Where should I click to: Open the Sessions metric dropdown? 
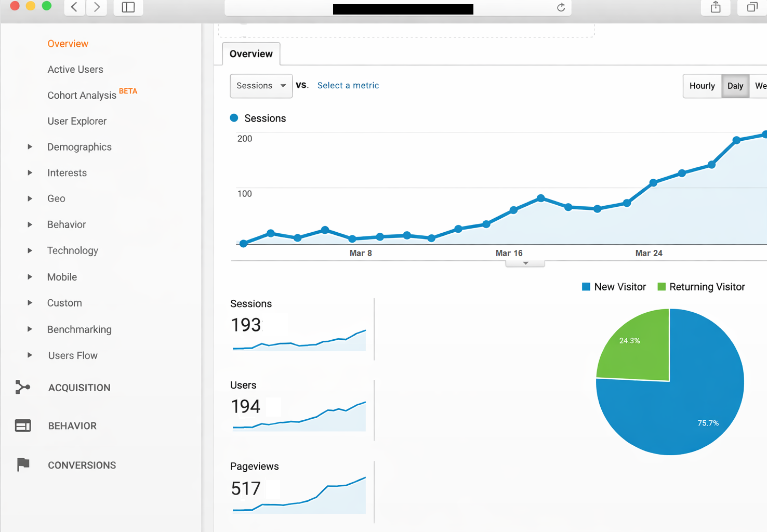pos(261,86)
